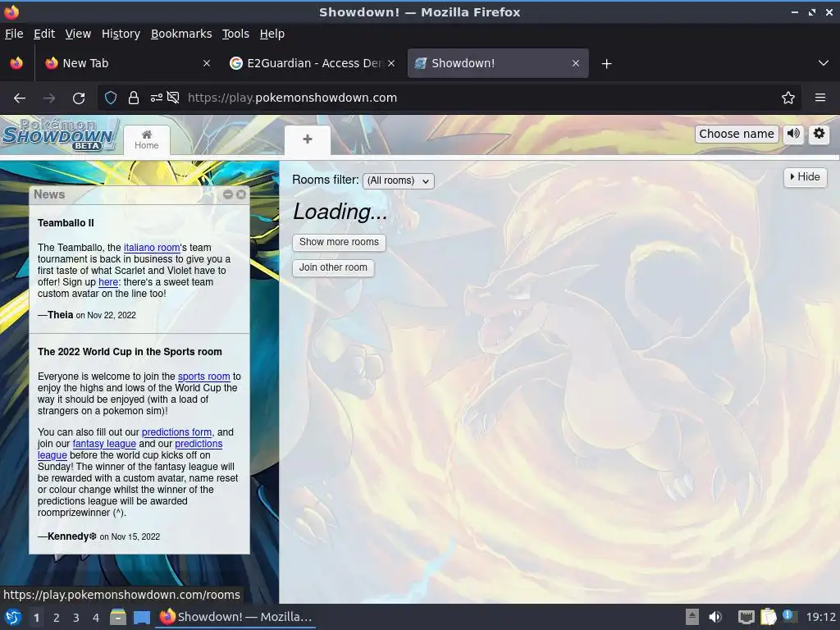Open the Firefox hamburger menu
The height and width of the screenshot is (630, 840).
tap(820, 98)
